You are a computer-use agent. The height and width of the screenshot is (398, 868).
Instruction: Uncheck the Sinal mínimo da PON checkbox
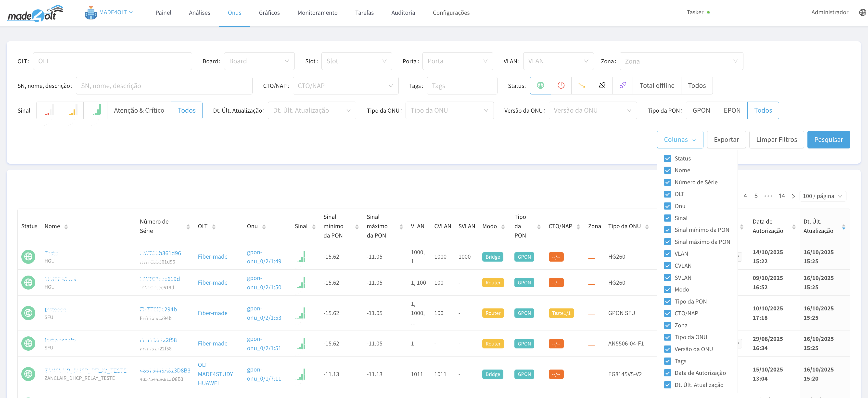pyautogui.click(x=667, y=230)
